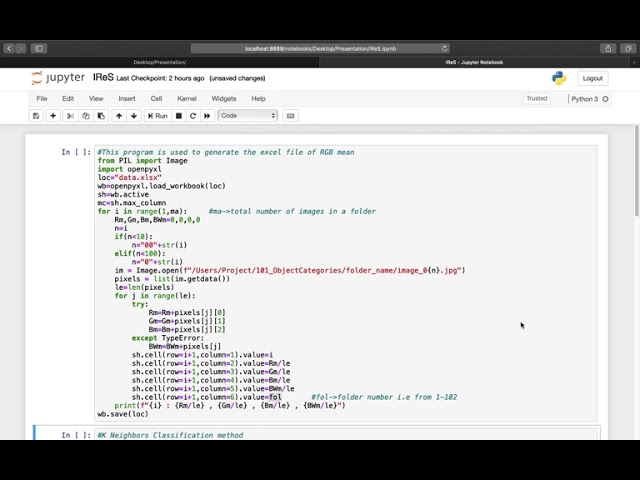Open the Help menu
The image size is (640, 480).
coord(258,99)
